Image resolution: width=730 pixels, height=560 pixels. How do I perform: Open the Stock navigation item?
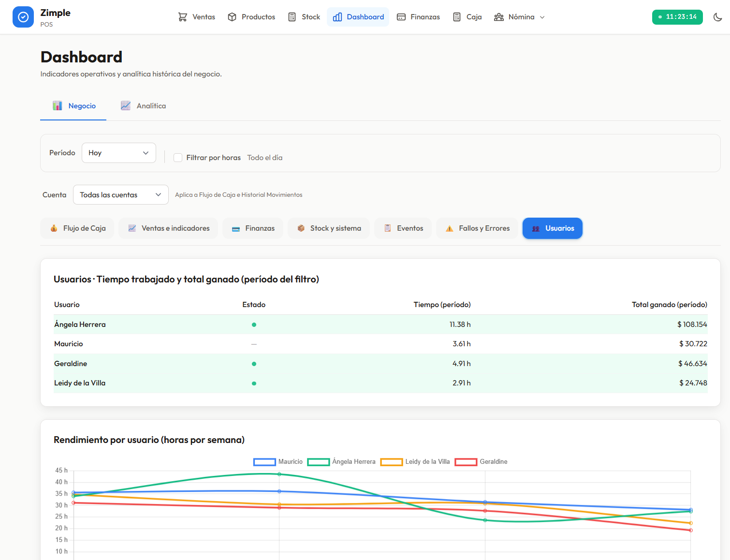tap(304, 17)
